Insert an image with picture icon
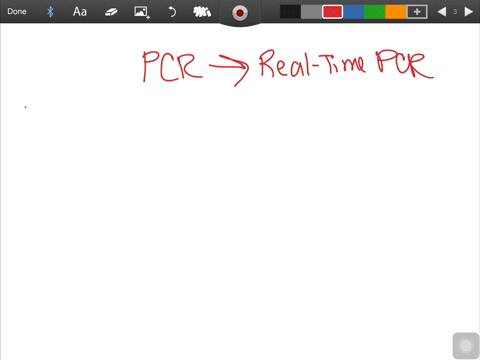This screenshot has height=360, width=480. (142, 12)
